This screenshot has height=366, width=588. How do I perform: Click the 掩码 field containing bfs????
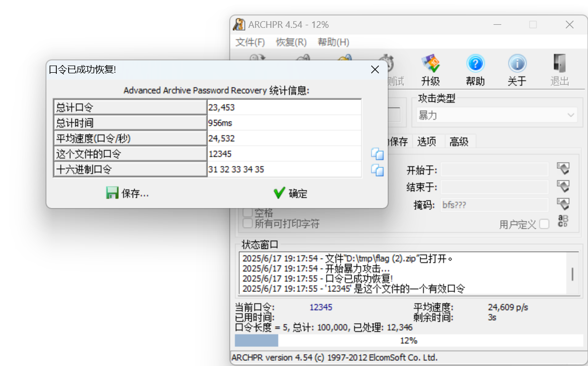click(x=495, y=205)
